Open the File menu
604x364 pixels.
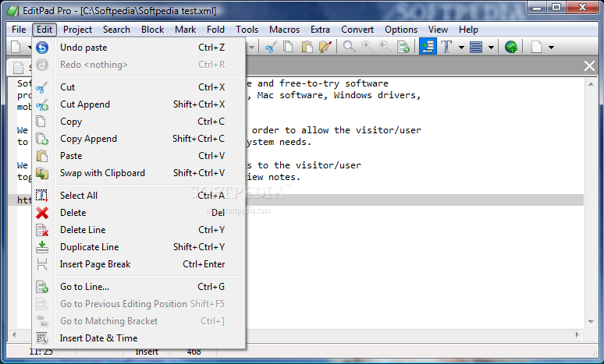19,30
